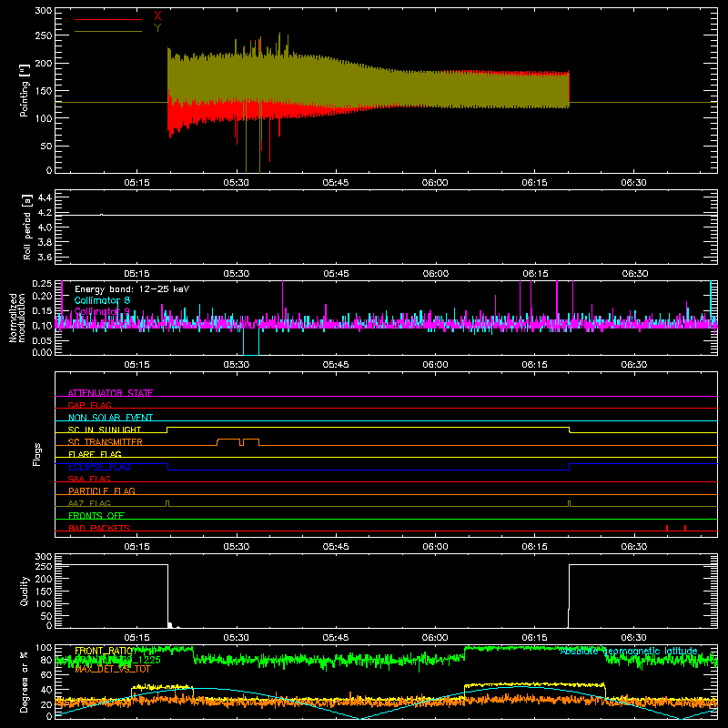Click the Pointing axis title
Image resolution: width=728 pixels, height=728 pixels.
[x=25, y=90]
